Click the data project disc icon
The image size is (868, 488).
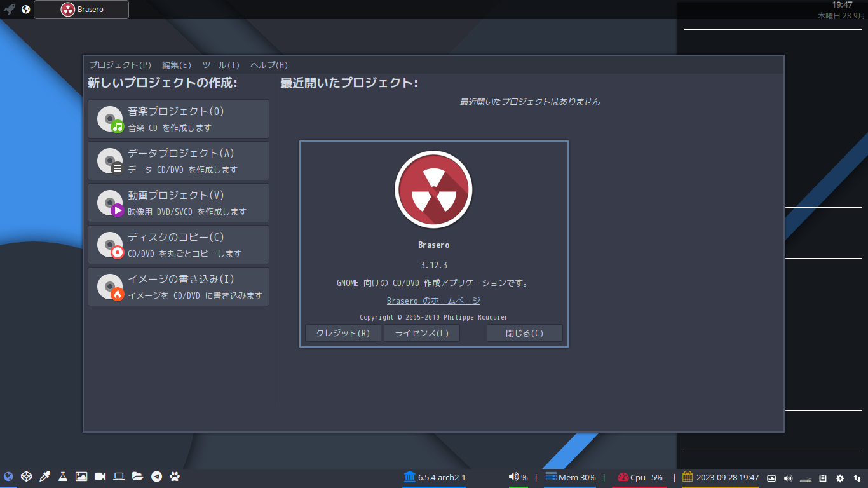[110, 161]
